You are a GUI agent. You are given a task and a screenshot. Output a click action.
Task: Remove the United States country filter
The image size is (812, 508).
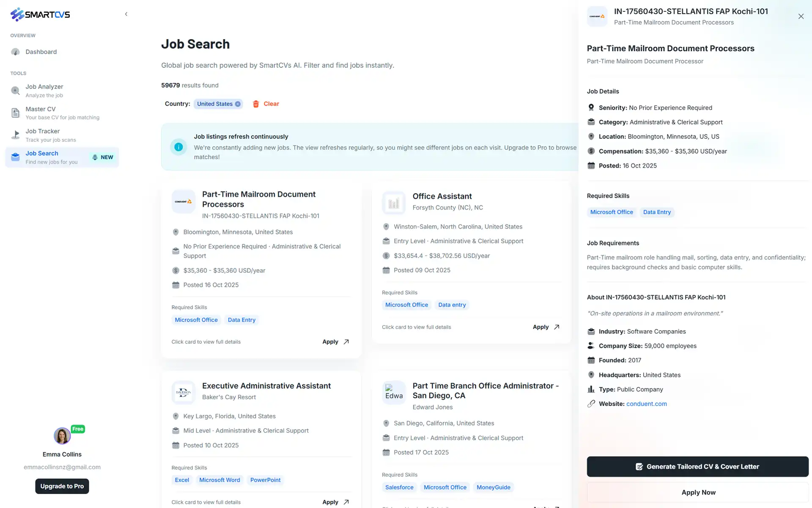click(x=238, y=104)
